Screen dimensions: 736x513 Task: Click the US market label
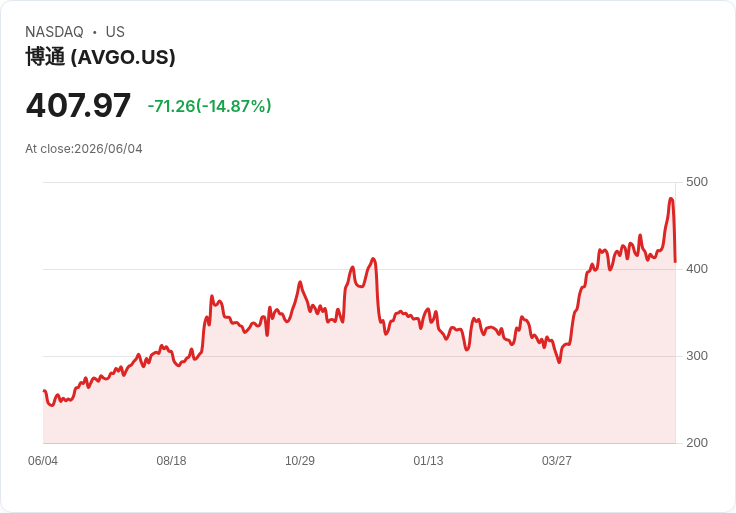(115, 32)
